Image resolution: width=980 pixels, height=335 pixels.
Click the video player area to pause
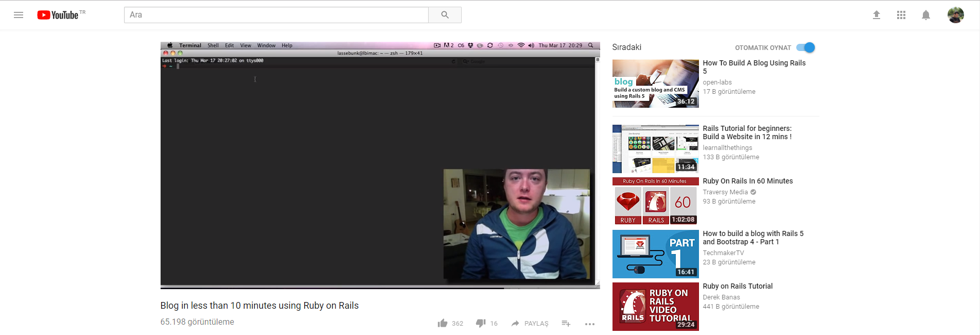[380, 165]
